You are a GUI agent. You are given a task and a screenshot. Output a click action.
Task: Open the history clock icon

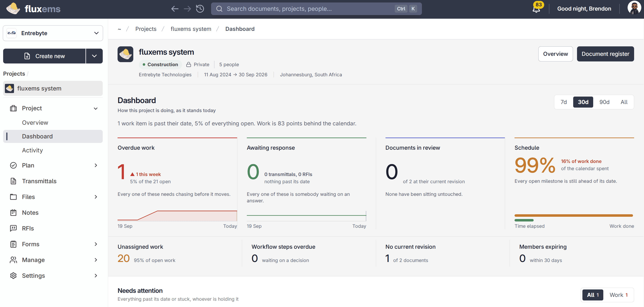tap(200, 9)
